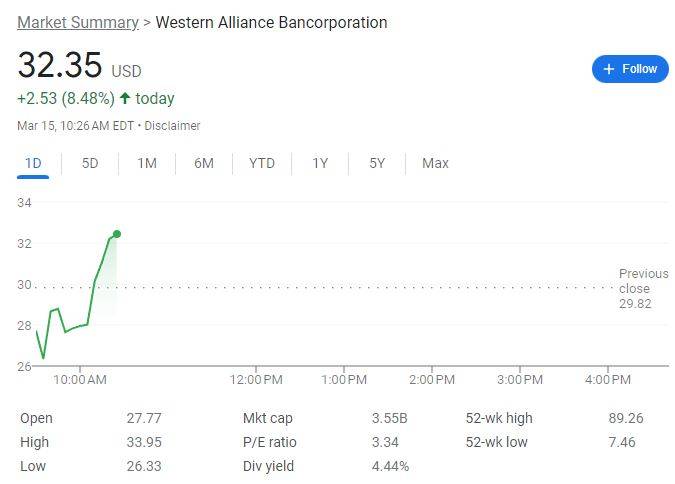Click the plus icon on Follow
The image size is (675, 484).
[609, 69]
